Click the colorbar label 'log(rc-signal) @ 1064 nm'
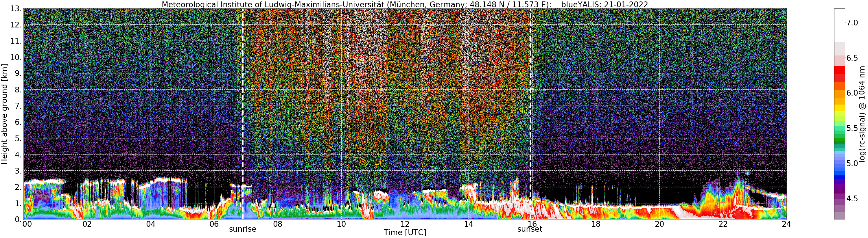 click(862, 114)
